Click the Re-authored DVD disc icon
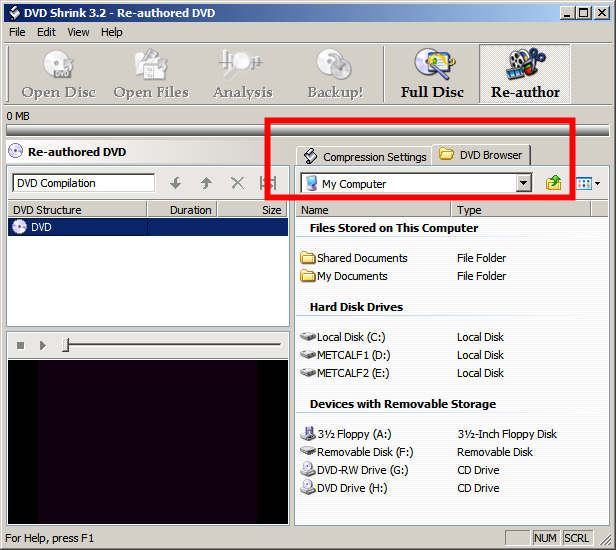Image resolution: width=616 pixels, height=550 pixels. [16, 151]
